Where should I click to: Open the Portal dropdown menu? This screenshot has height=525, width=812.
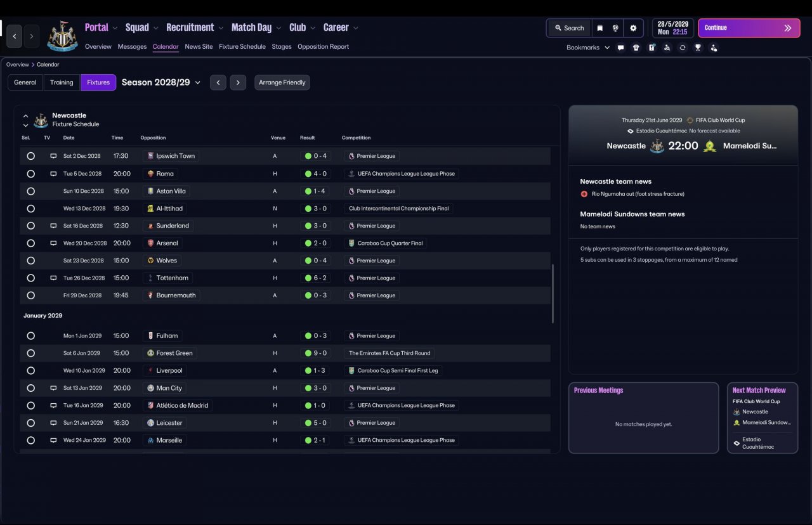[x=101, y=27]
